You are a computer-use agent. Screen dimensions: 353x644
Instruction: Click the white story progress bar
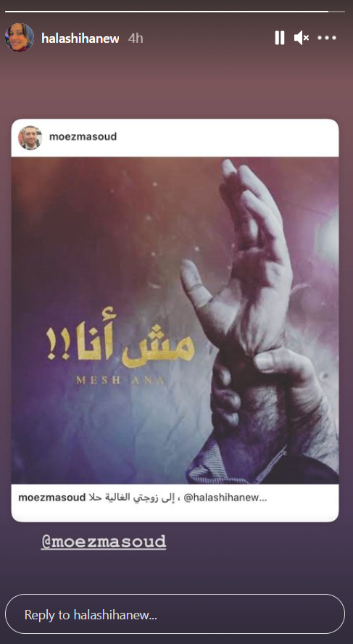(167, 12)
